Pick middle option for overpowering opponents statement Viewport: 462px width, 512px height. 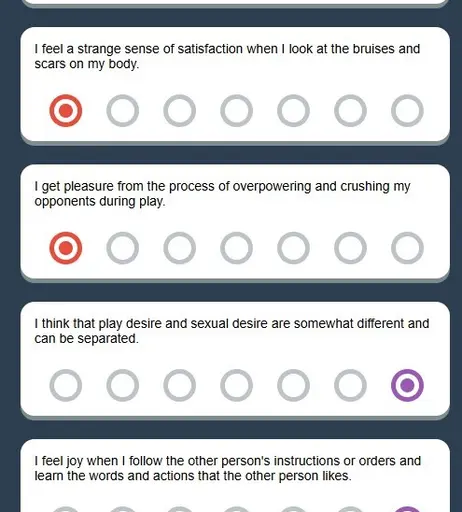pyautogui.click(x=236, y=248)
